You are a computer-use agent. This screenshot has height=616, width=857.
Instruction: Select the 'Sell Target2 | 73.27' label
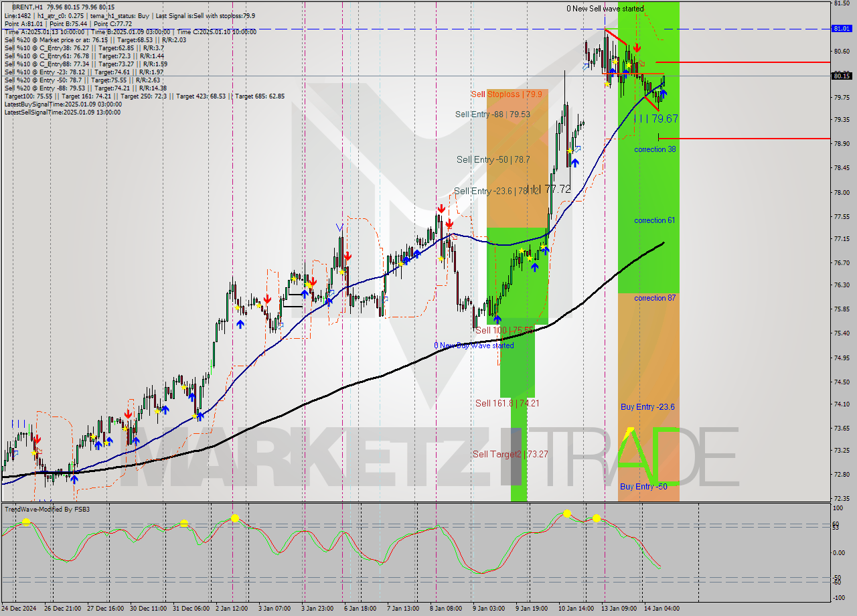[x=511, y=454]
